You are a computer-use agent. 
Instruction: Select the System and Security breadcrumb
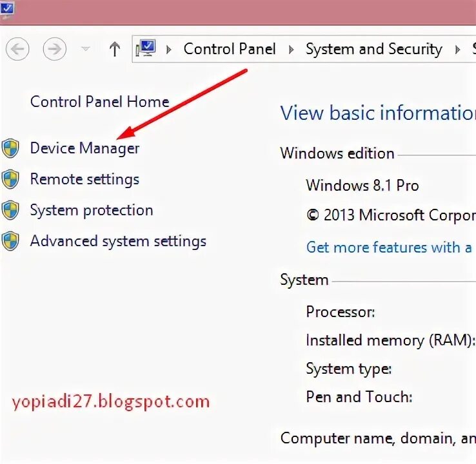[x=373, y=49]
